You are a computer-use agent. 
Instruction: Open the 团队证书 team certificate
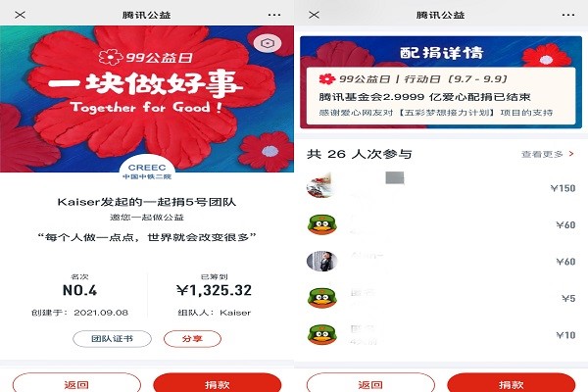click(x=112, y=339)
